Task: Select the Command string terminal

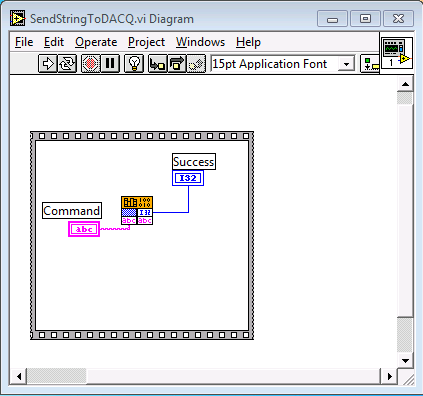Action: 84,229
